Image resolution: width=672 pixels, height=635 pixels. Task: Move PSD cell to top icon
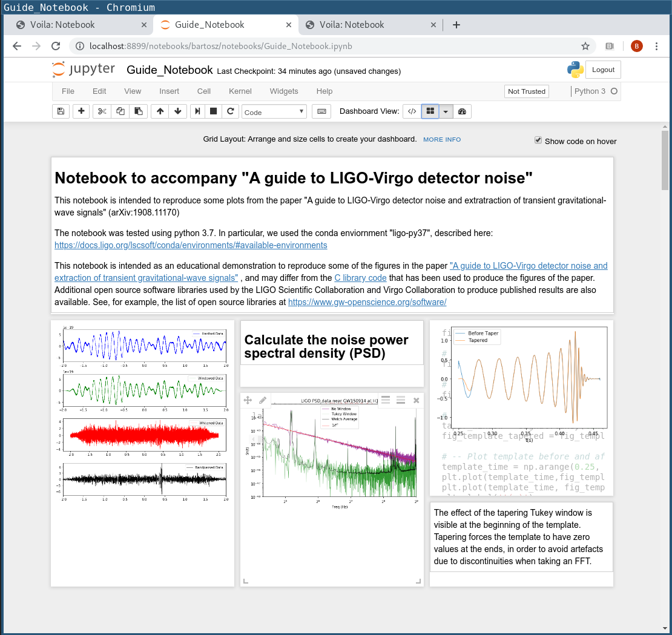386,400
